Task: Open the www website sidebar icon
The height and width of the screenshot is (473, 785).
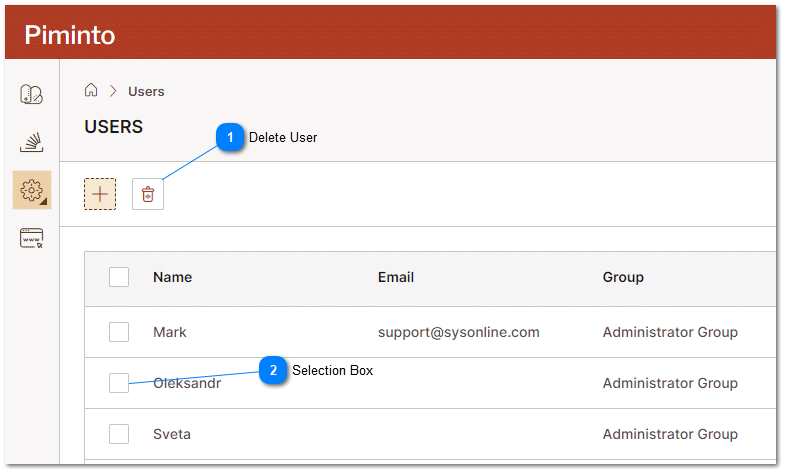Action: point(32,238)
